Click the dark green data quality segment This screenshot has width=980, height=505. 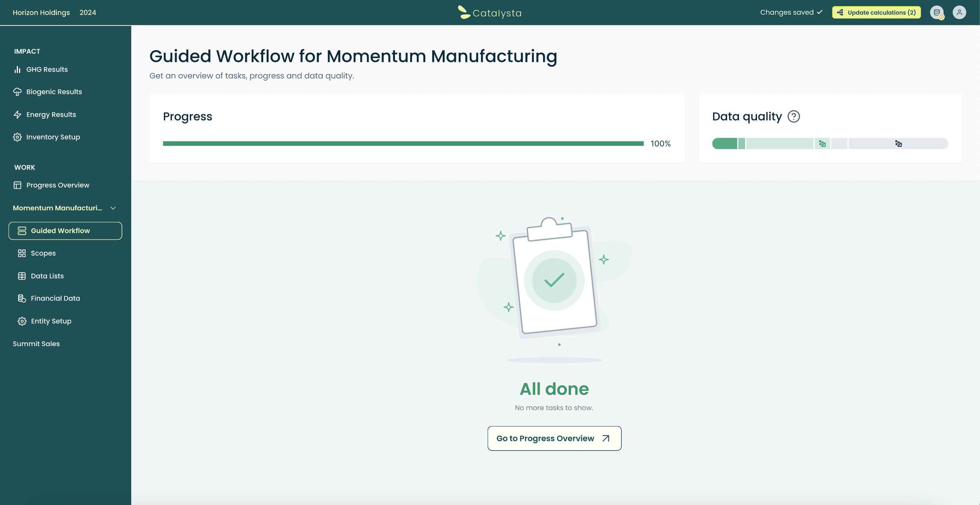724,144
